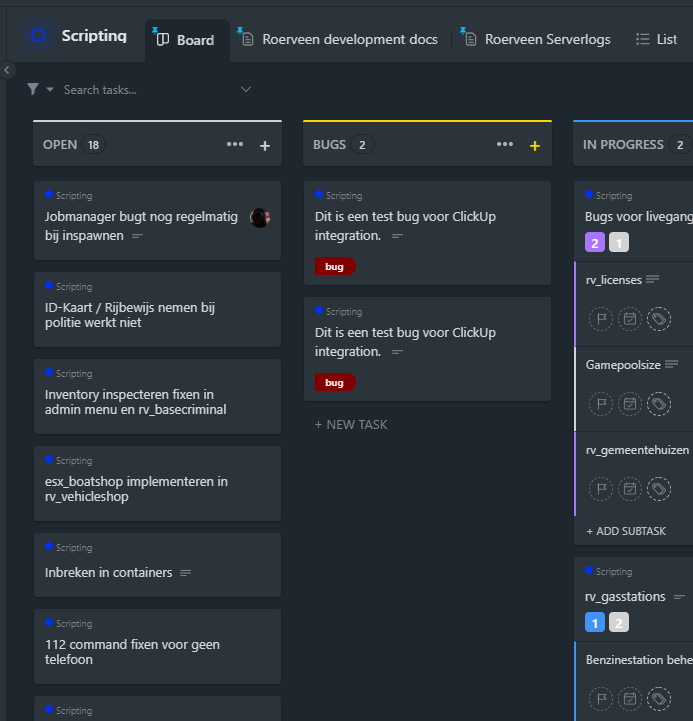The width and height of the screenshot is (693, 721).
Task: Add tag to rv_gemeentehuizen subtask
Action: (x=658, y=489)
